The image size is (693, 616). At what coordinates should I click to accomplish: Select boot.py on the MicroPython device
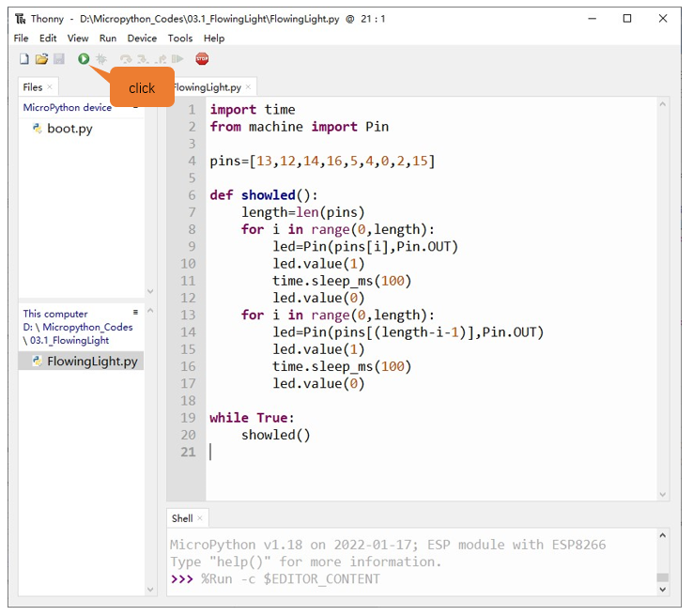click(69, 129)
